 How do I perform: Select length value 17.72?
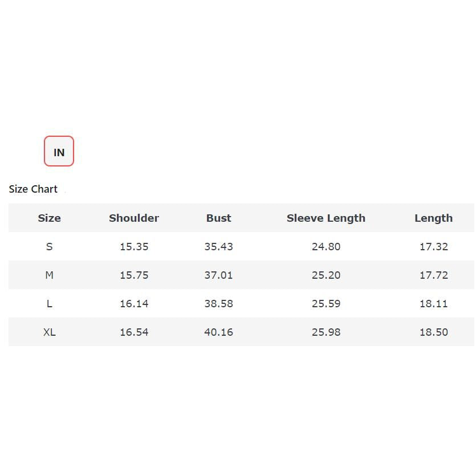pos(433,275)
